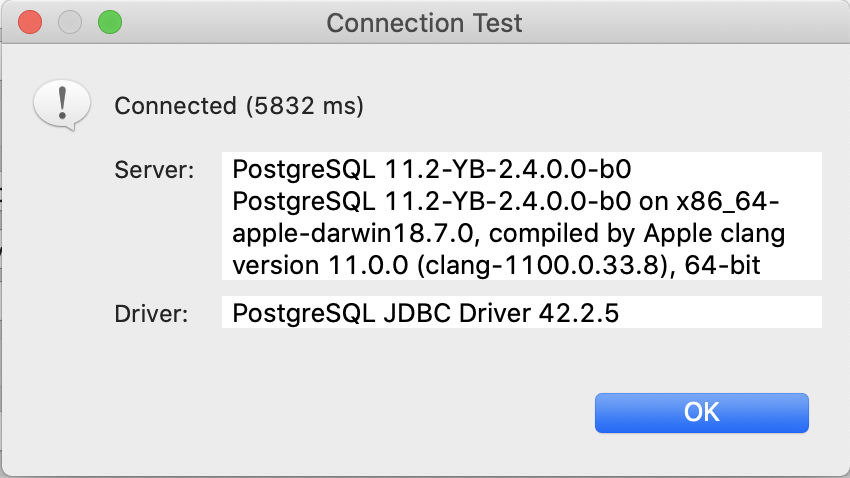Image resolution: width=850 pixels, height=478 pixels.
Task: Click first line of the Server field
Action: (431, 167)
